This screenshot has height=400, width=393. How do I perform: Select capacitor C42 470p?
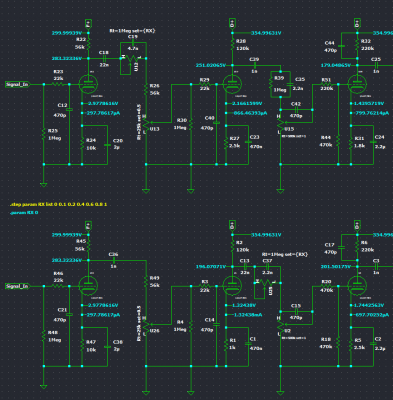click(x=296, y=110)
